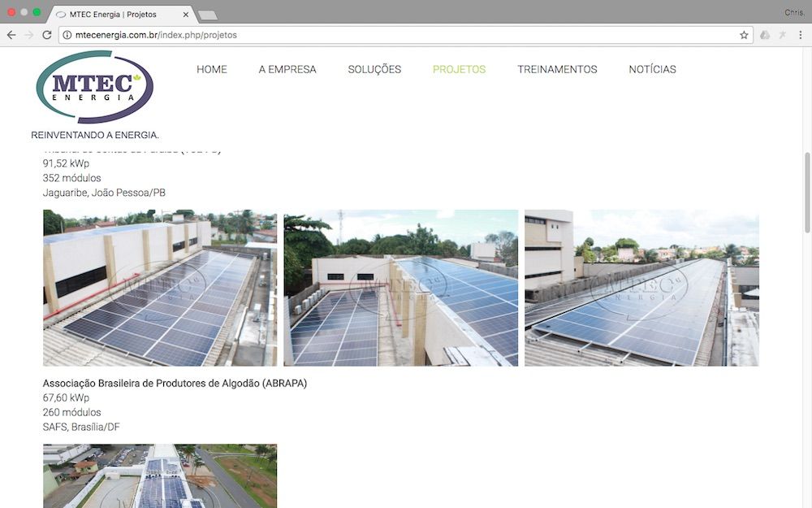This screenshot has width=812, height=508.
Task: Visit the NOTÍCIAS page
Action: pos(652,70)
